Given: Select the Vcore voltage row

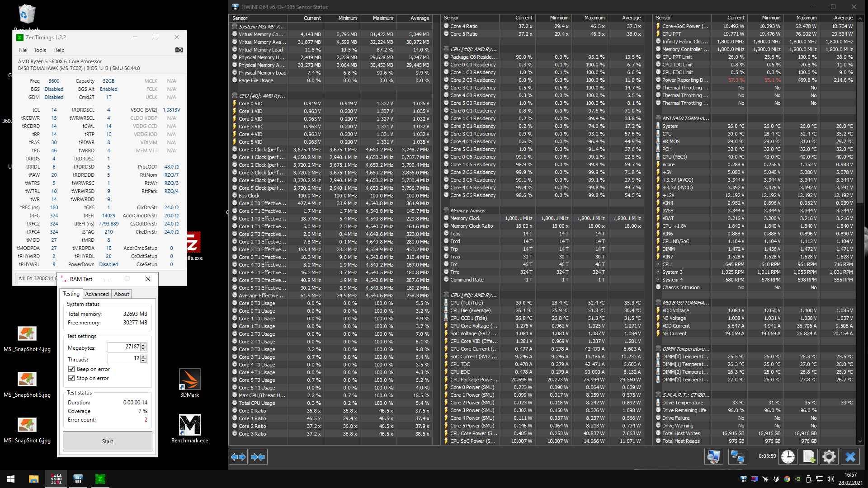Looking at the screenshot, I should click(x=755, y=164).
